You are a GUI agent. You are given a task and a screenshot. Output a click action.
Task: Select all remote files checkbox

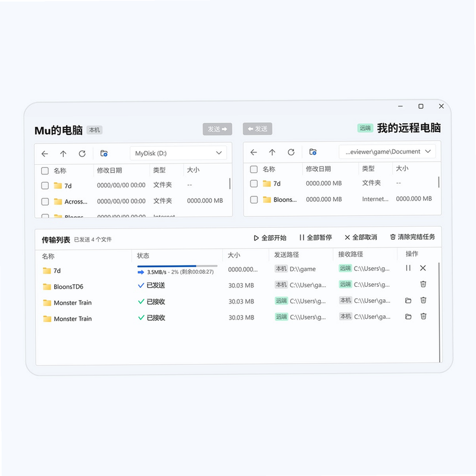(x=254, y=169)
